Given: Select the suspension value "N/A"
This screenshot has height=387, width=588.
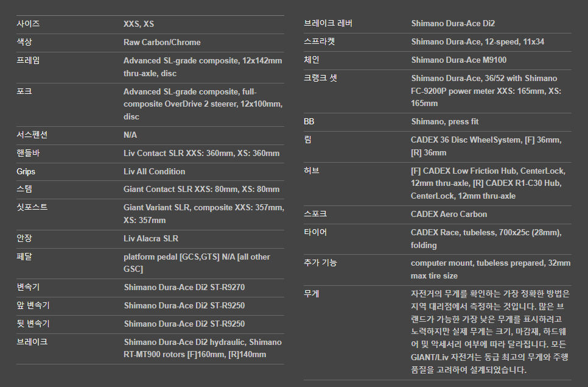Looking at the screenshot, I should (x=130, y=135).
